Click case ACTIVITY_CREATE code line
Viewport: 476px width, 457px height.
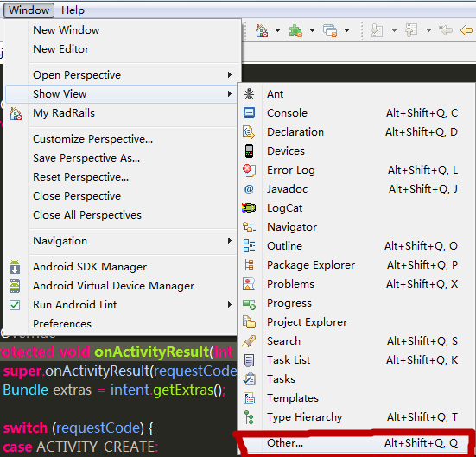(x=80, y=447)
